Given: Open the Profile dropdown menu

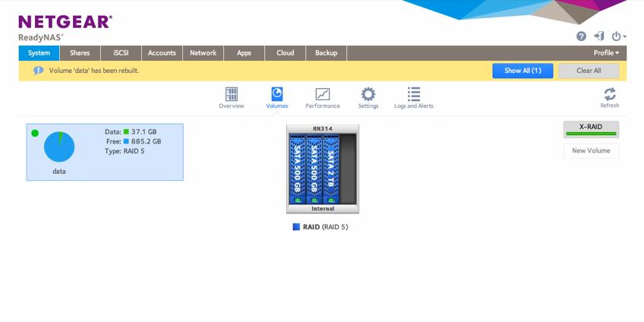Looking at the screenshot, I should tap(606, 53).
